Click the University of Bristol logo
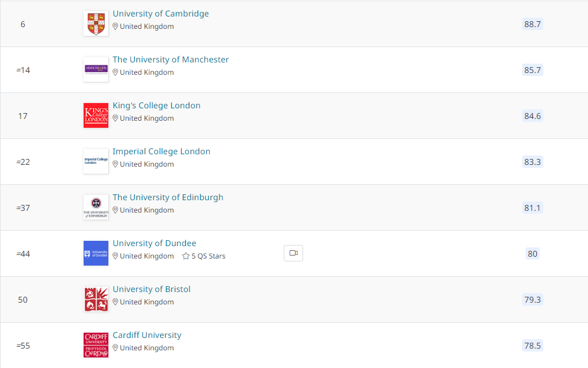This screenshot has width=588, height=368. [96, 299]
